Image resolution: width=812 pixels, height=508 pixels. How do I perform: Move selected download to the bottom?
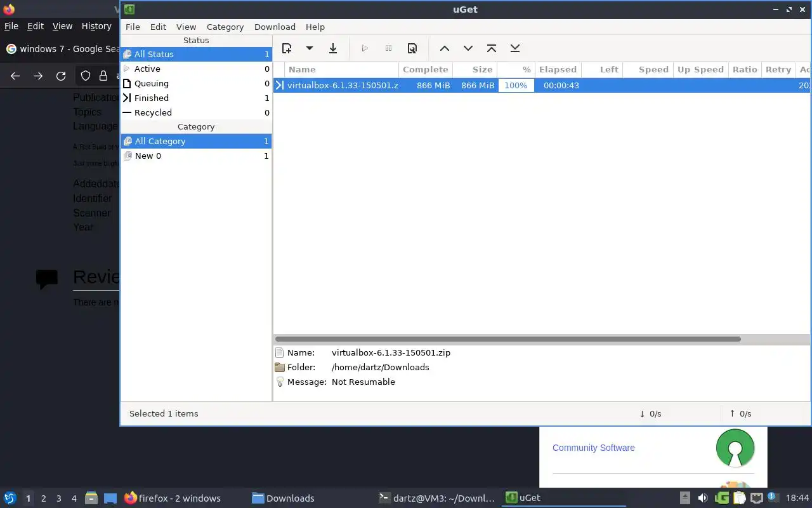pyautogui.click(x=515, y=48)
